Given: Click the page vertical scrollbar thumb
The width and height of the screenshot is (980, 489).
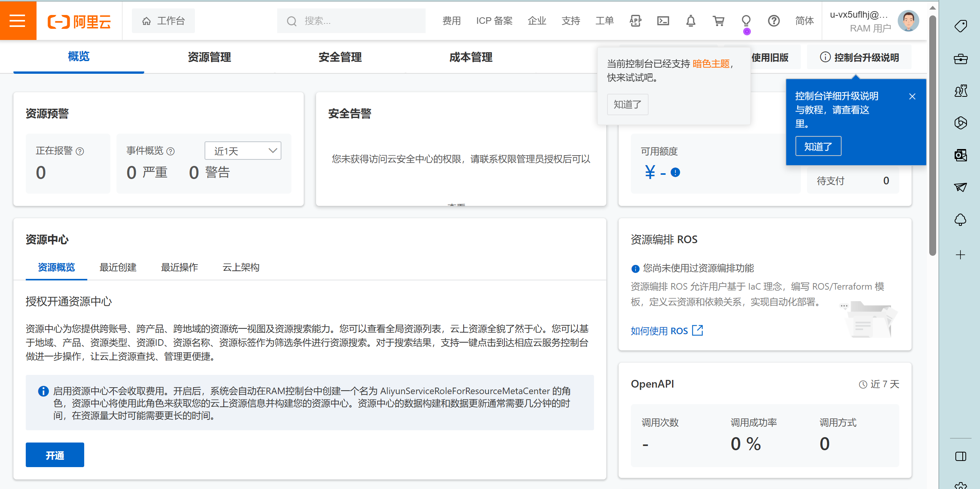Looking at the screenshot, I should (x=932, y=135).
